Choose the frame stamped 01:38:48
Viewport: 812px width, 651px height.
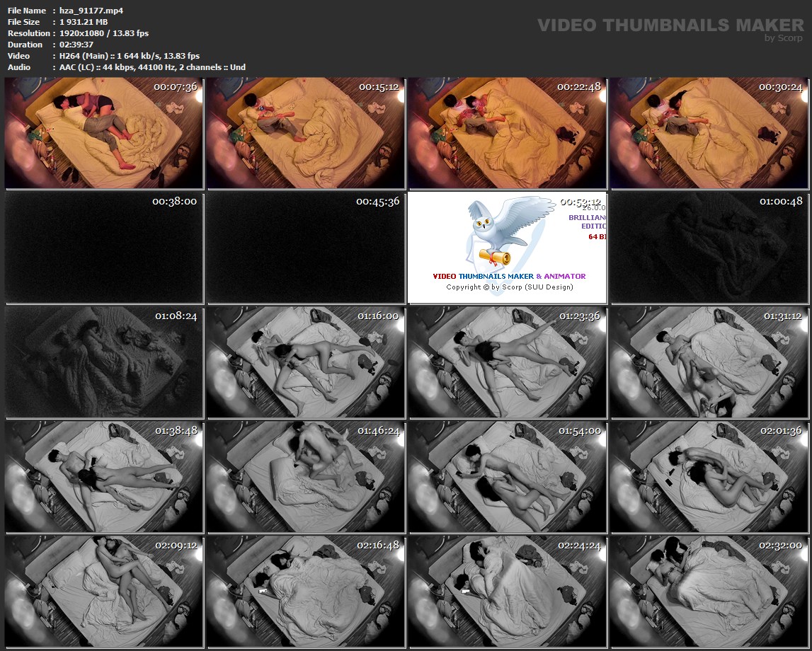tap(103, 477)
